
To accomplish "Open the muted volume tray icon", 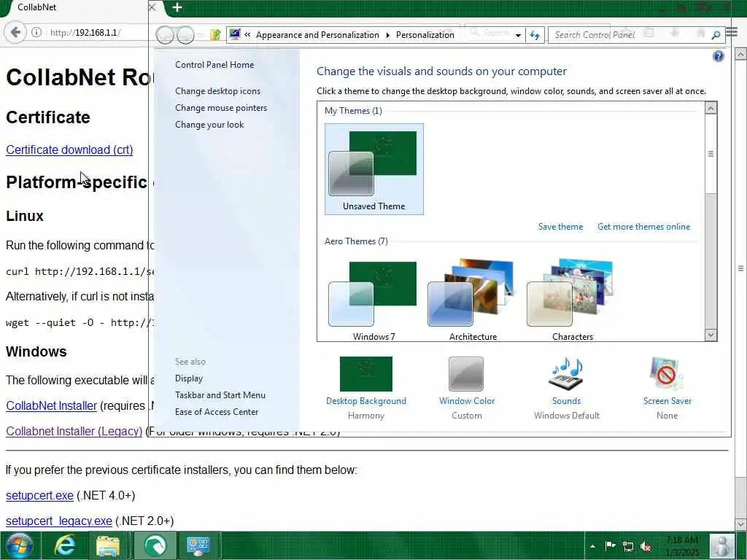I will (646, 546).
